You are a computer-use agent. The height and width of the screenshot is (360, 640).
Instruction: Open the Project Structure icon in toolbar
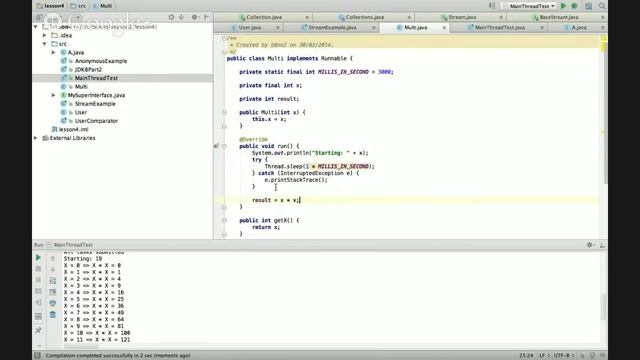pyautogui.click(x=588, y=6)
